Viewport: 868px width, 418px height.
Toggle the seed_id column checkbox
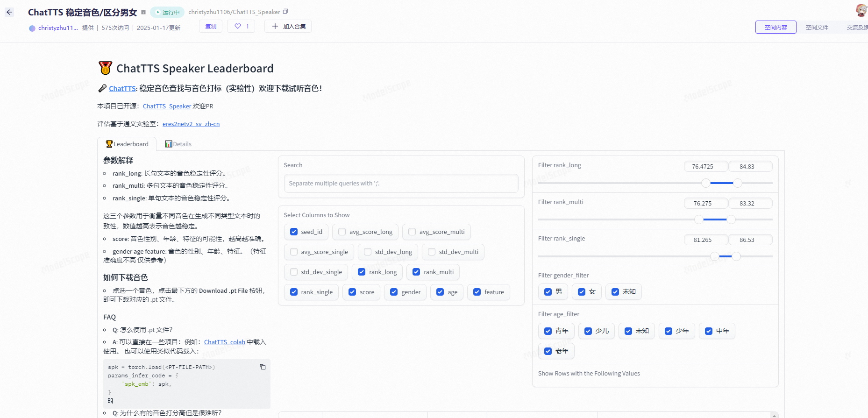294,232
